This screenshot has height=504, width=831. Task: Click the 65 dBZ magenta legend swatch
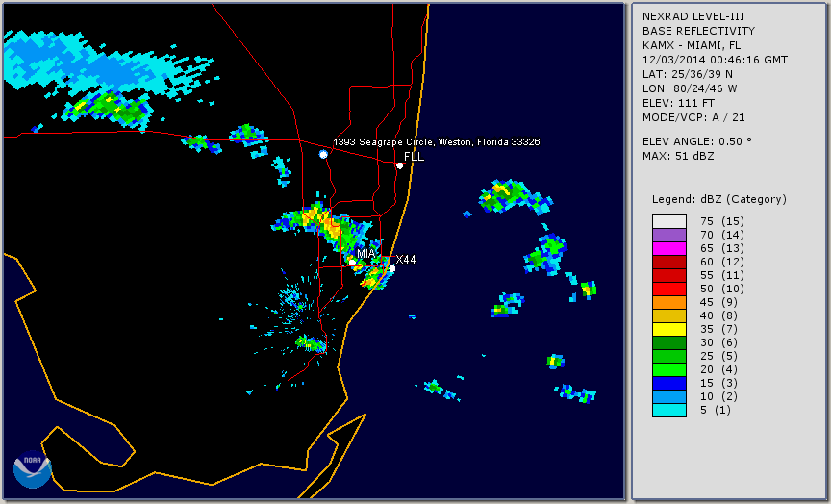click(669, 248)
